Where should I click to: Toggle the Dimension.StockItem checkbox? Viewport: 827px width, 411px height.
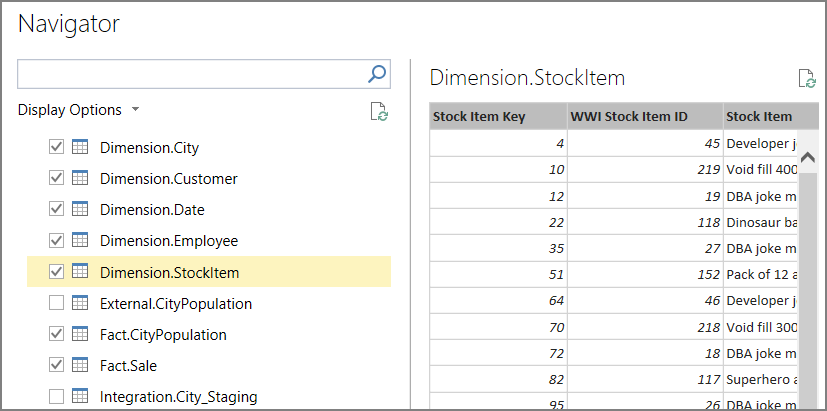tap(57, 272)
